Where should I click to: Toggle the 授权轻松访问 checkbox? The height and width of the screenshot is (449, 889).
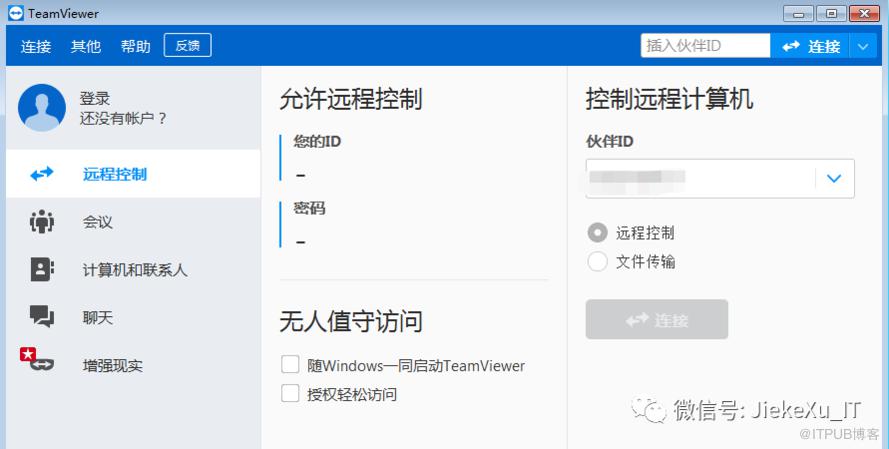(x=290, y=393)
